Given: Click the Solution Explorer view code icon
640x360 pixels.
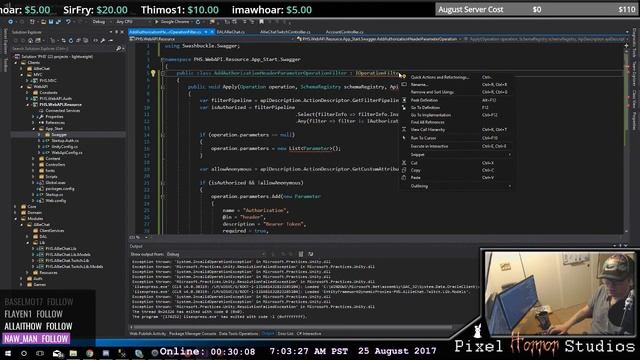Looking at the screenshot, I should [x=96, y=40].
